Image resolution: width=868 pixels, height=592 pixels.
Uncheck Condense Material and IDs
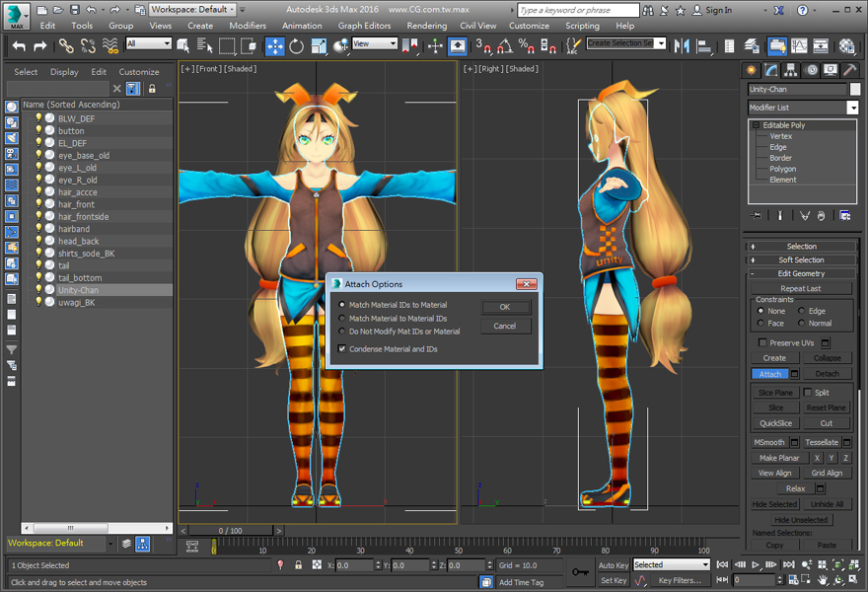point(342,349)
